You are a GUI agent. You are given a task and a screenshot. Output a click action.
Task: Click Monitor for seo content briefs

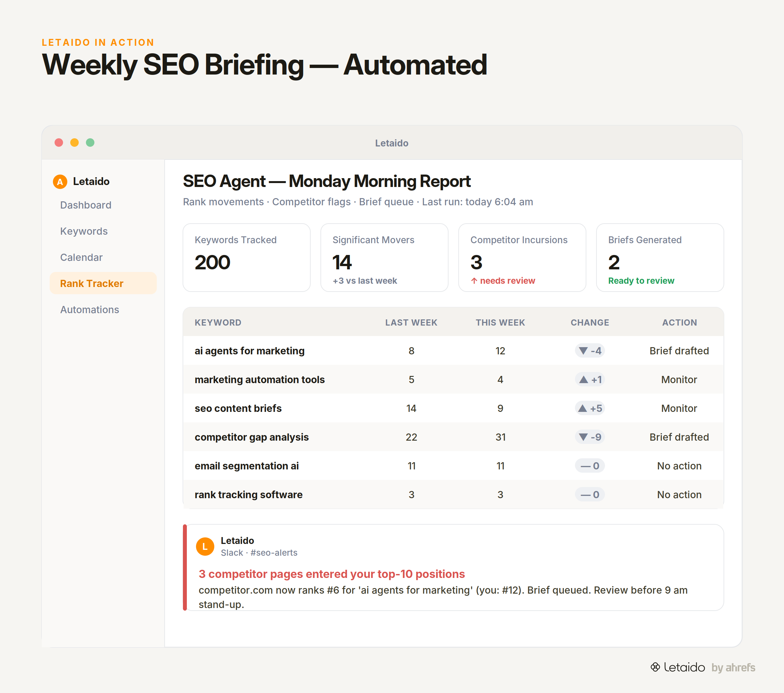pyautogui.click(x=679, y=408)
